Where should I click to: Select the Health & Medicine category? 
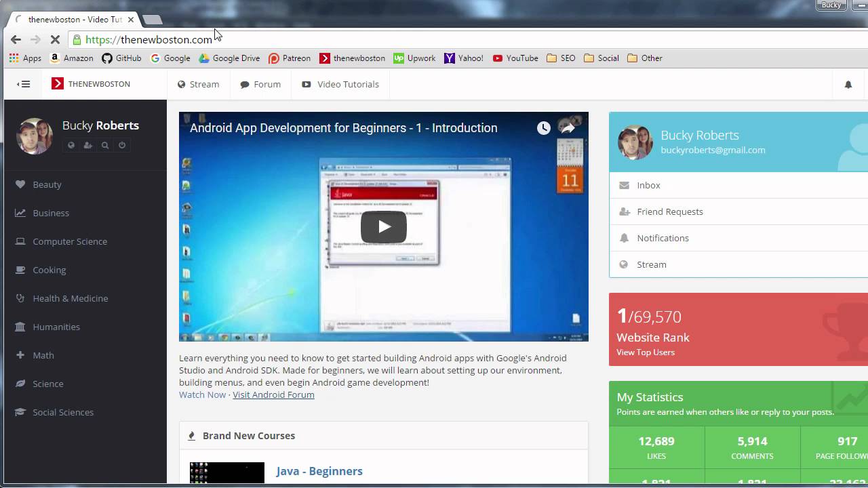85,298
